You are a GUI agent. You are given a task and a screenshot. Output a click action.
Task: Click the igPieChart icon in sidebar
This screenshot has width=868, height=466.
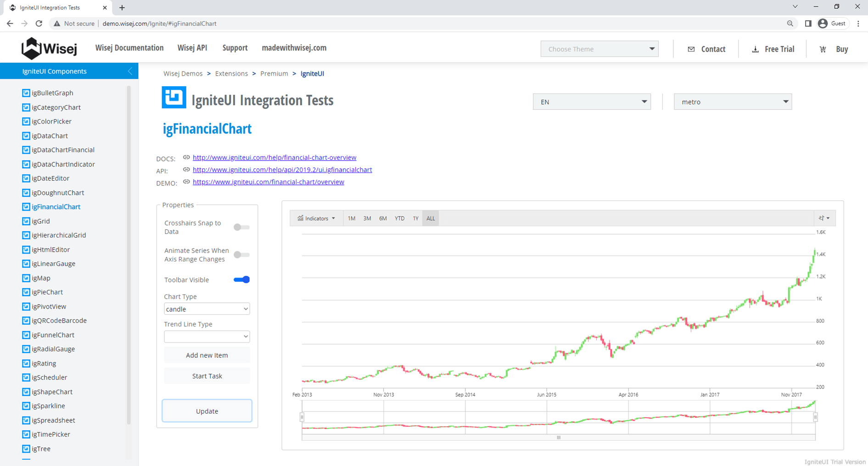click(26, 292)
